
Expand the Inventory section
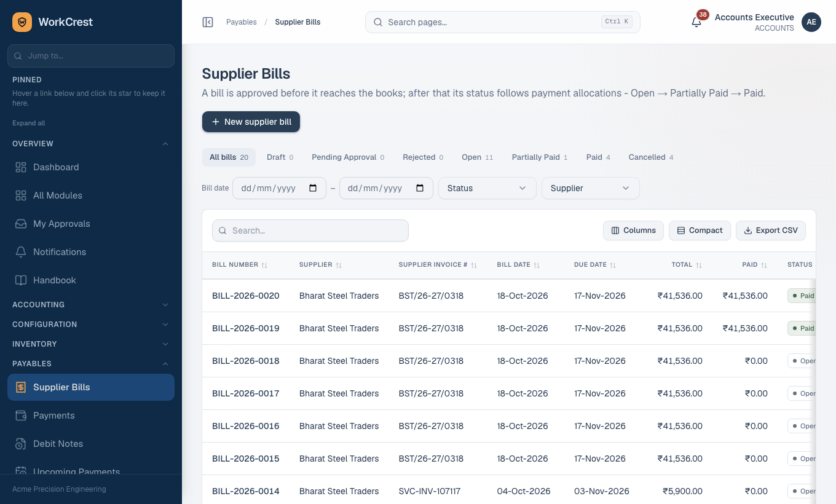[165, 344]
